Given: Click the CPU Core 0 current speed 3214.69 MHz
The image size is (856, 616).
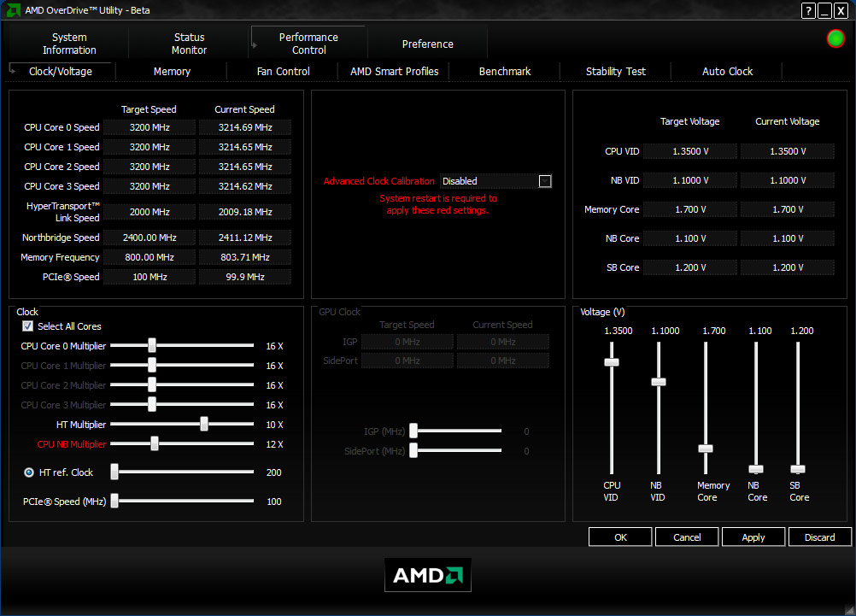Looking at the screenshot, I should 245,127.
